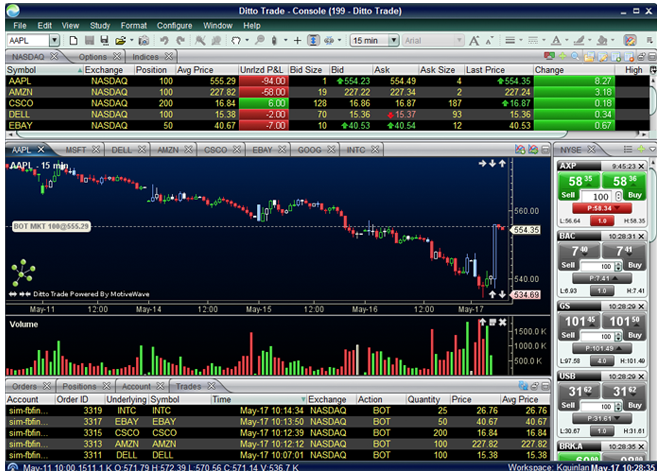The image size is (657, 471).
Task: Click the list view icon in NYSE panel
Action: 628,149
